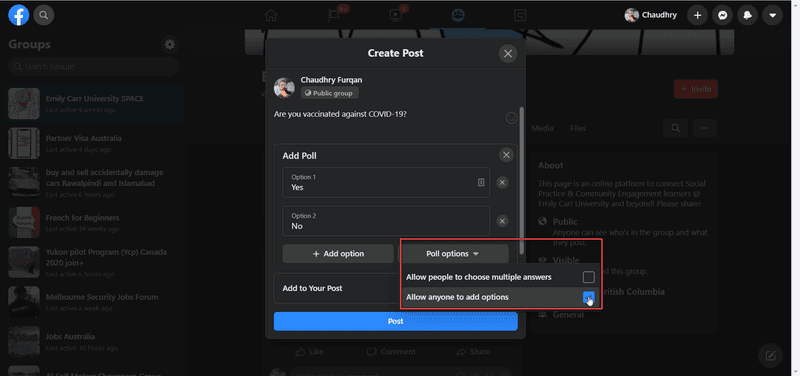This screenshot has height=376, width=800.
Task: Click the Create Post dialog scrollbar
Action: (521, 181)
